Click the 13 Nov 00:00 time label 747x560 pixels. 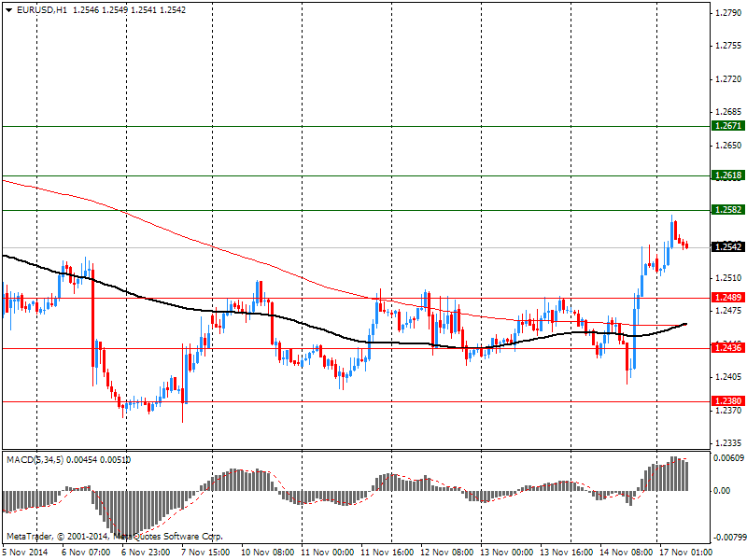pos(507,553)
